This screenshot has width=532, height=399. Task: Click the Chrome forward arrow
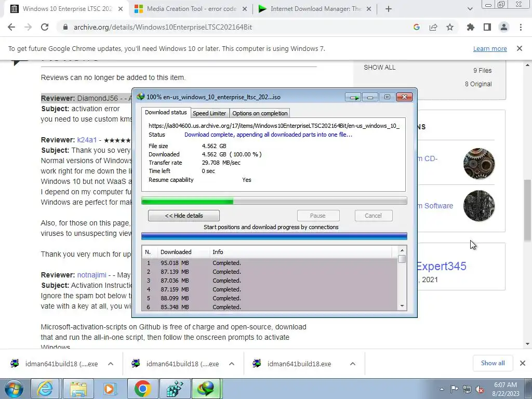(28, 27)
